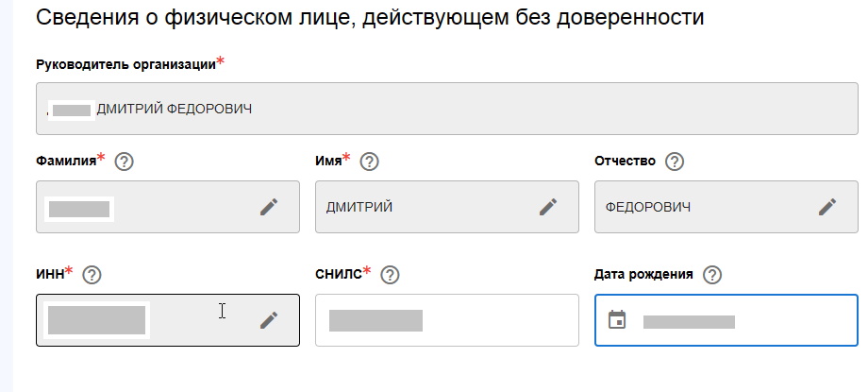Click the help icon next to Фамилия
Screen dimensions: 868x392
tap(124, 162)
